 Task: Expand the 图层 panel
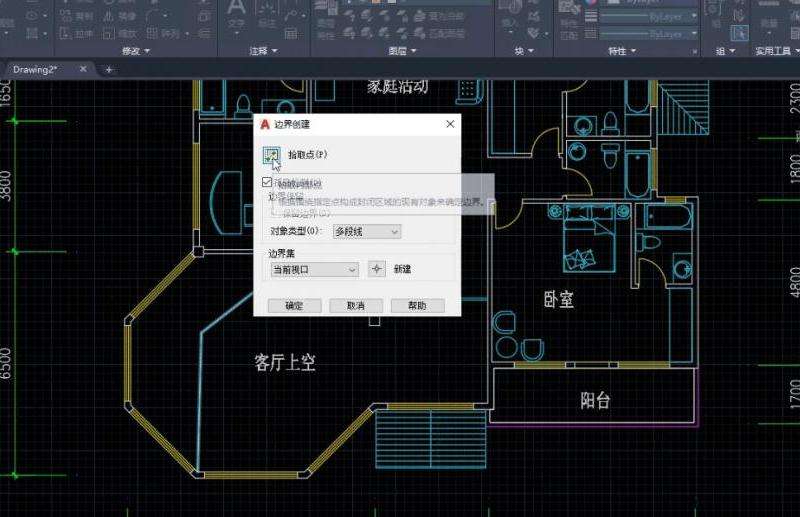(403, 51)
